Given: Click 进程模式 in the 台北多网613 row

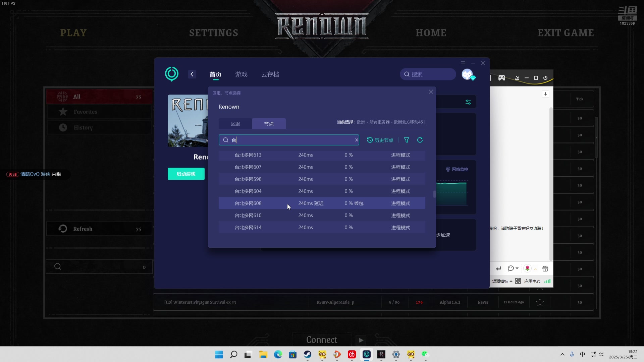Looking at the screenshot, I should [400, 155].
